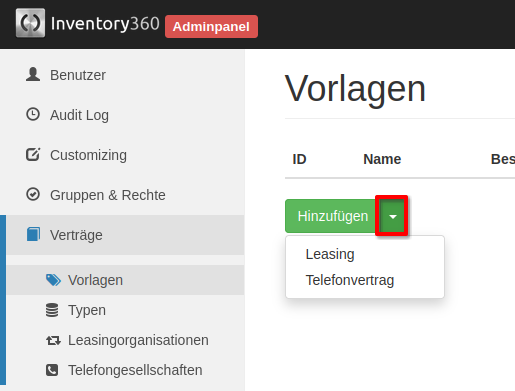This screenshot has height=391, width=515.
Task: Click the Name column header
Action: [x=382, y=159]
